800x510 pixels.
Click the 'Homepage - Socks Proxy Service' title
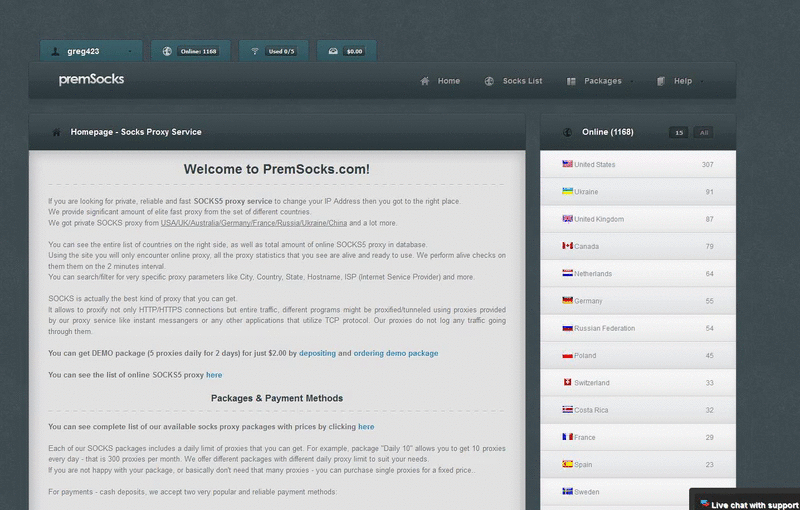[x=136, y=132]
